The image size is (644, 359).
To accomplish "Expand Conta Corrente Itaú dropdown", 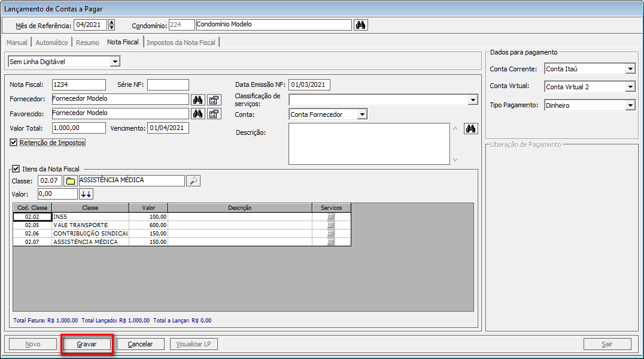I will tap(630, 69).
